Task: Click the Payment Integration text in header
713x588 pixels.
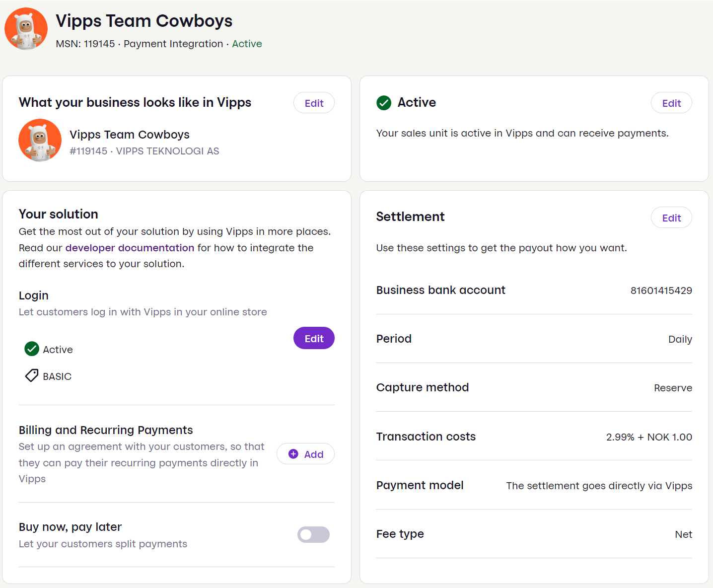Action: (173, 44)
